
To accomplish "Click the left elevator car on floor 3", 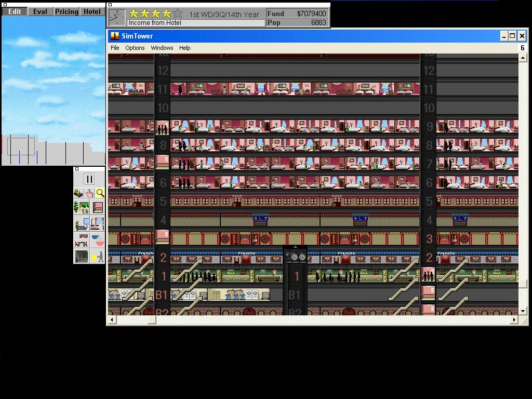I will pyautogui.click(x=162, y=237).
